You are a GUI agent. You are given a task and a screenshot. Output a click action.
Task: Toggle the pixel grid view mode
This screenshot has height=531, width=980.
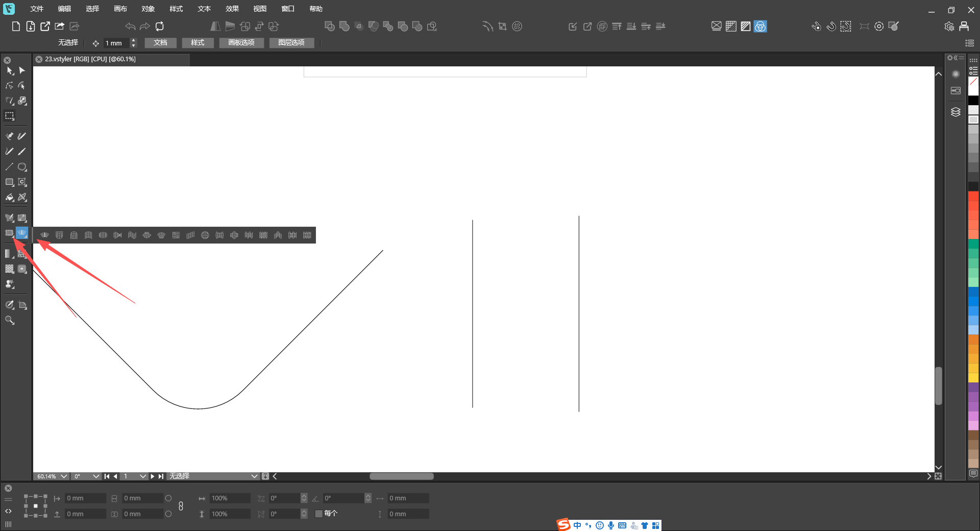(731, 27)
